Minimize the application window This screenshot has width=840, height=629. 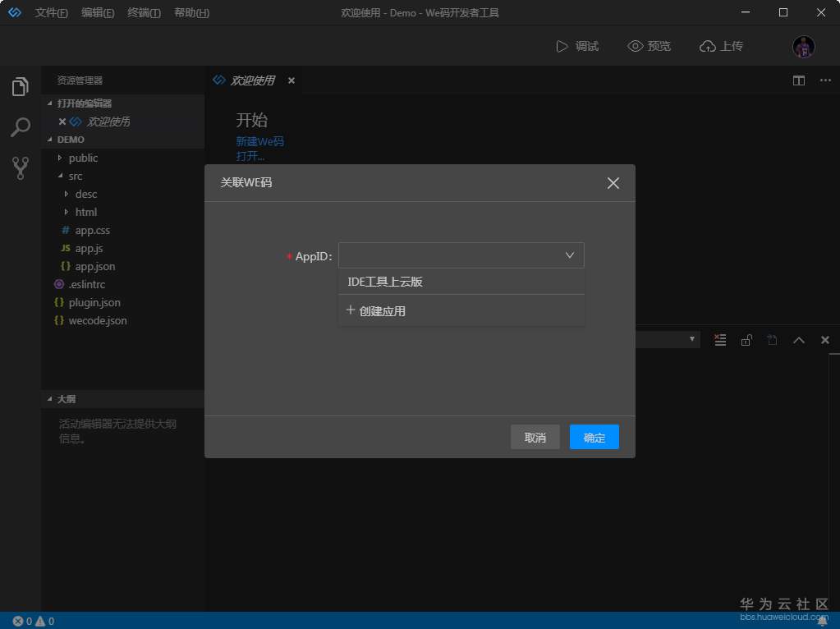(x=746, y=11)
